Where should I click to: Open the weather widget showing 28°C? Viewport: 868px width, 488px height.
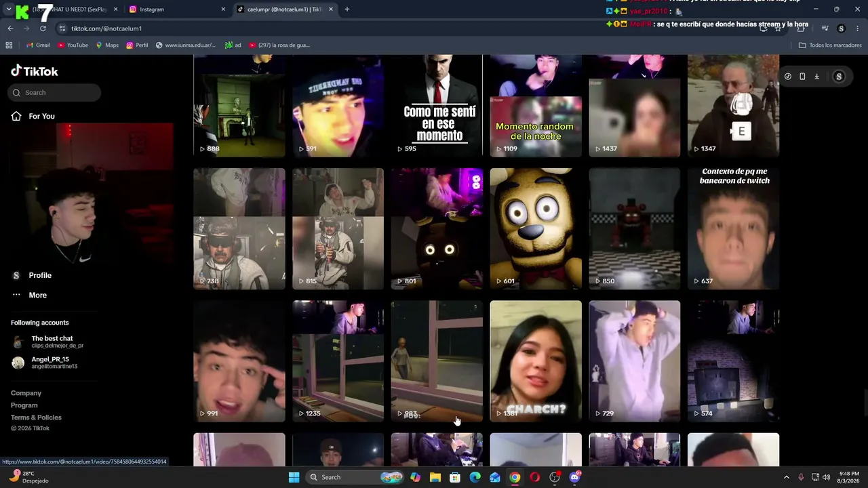pyautogui.click(x=28, y=477)
